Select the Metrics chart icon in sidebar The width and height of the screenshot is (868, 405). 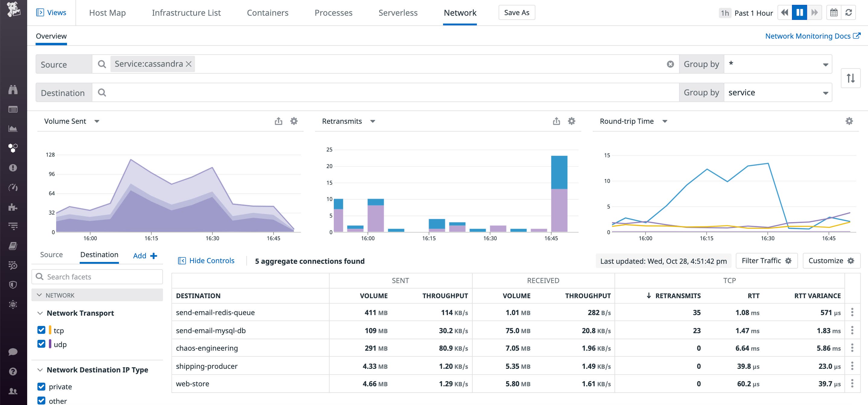13,128
